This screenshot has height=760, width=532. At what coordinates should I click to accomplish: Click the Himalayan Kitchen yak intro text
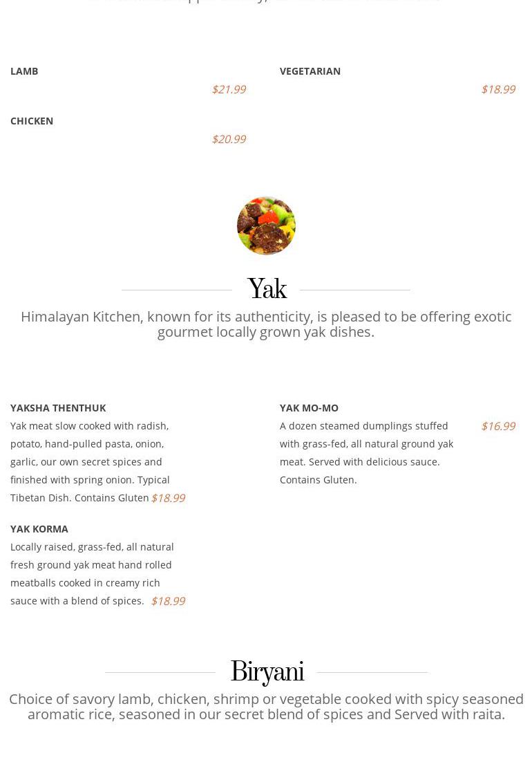coord(266,324)
